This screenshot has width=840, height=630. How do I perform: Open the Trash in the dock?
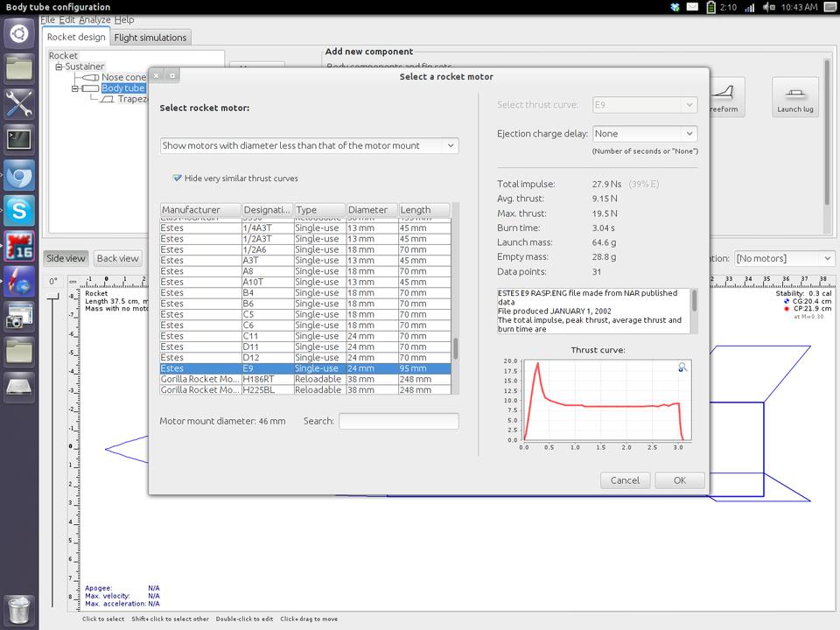(x=19, y=607)
